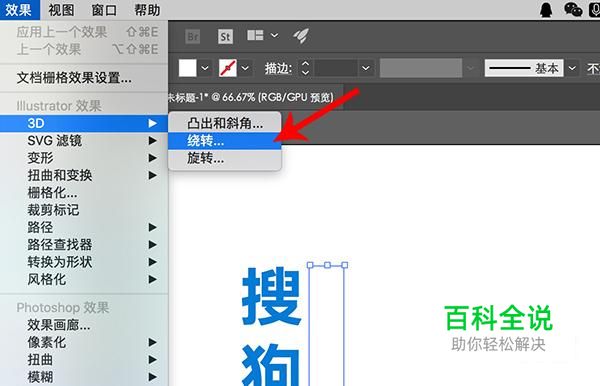Expand the 像素化 submenu
Screen dimensions: 600x386
point(84,342)
